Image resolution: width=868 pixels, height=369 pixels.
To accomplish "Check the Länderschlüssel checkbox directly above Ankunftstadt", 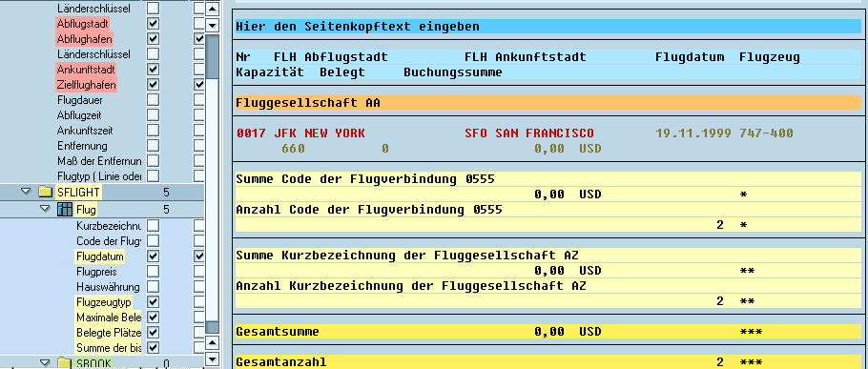I will (153, 54).
